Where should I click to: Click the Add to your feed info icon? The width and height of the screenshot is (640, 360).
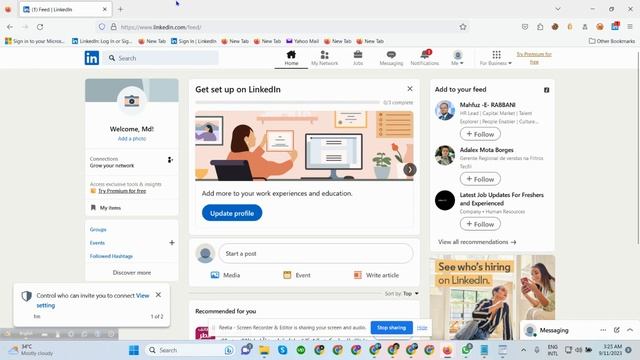pos(547,90)
